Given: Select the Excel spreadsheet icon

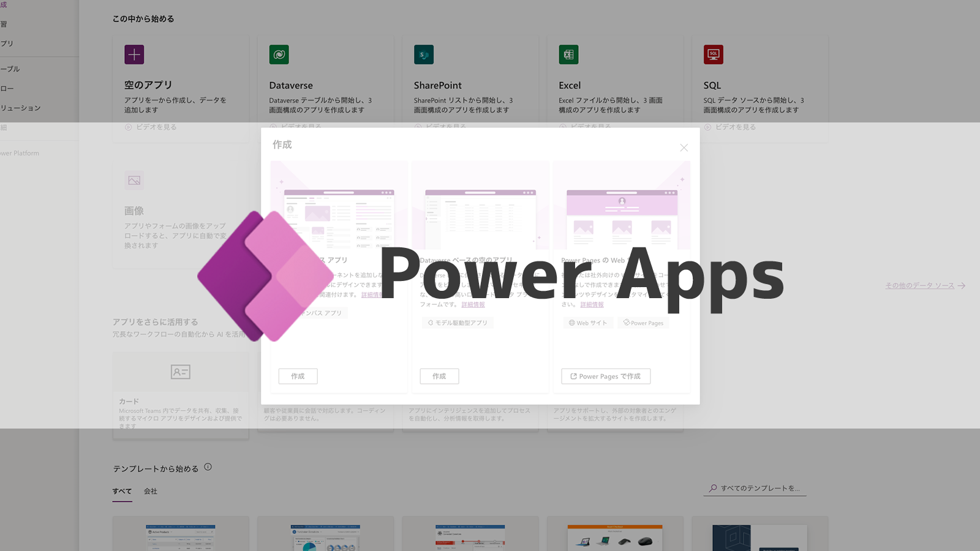Looking at the screenshot, I should pos(568,54).
